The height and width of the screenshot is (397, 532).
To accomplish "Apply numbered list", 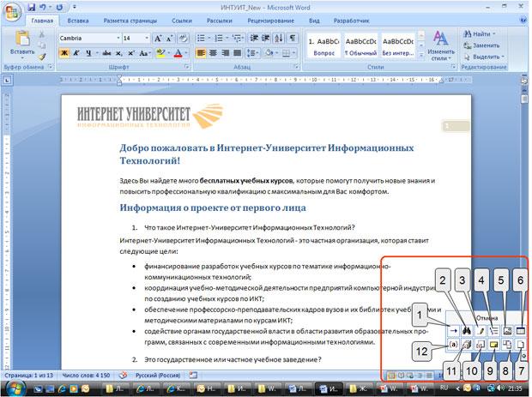I will tap(219, 38).
